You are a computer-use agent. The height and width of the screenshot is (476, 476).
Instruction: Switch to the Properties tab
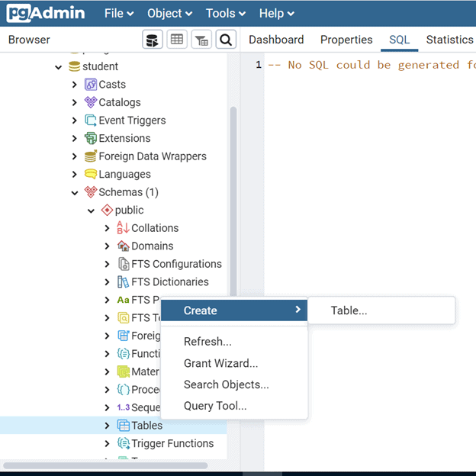[346, 40]
